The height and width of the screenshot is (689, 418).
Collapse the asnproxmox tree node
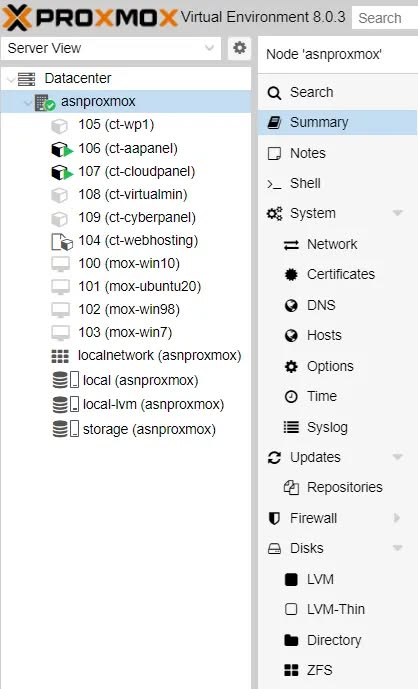pyautogui.click(x=29, y=103)
